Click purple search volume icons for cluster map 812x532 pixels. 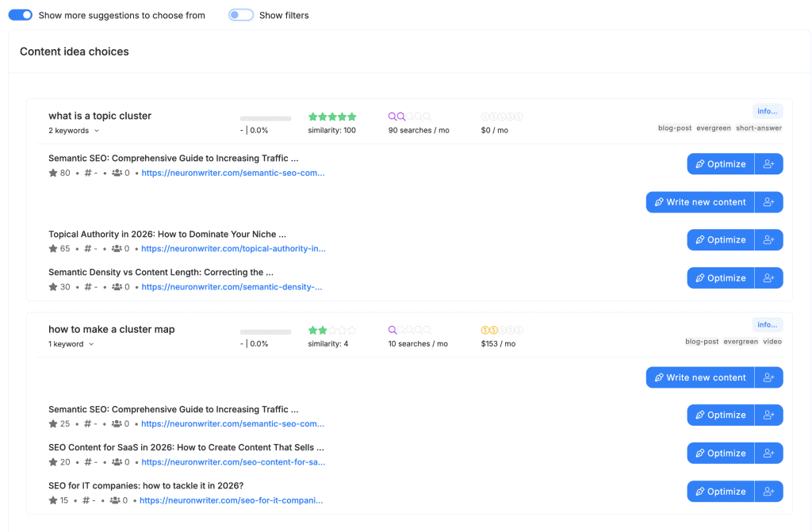coord(409,330)
